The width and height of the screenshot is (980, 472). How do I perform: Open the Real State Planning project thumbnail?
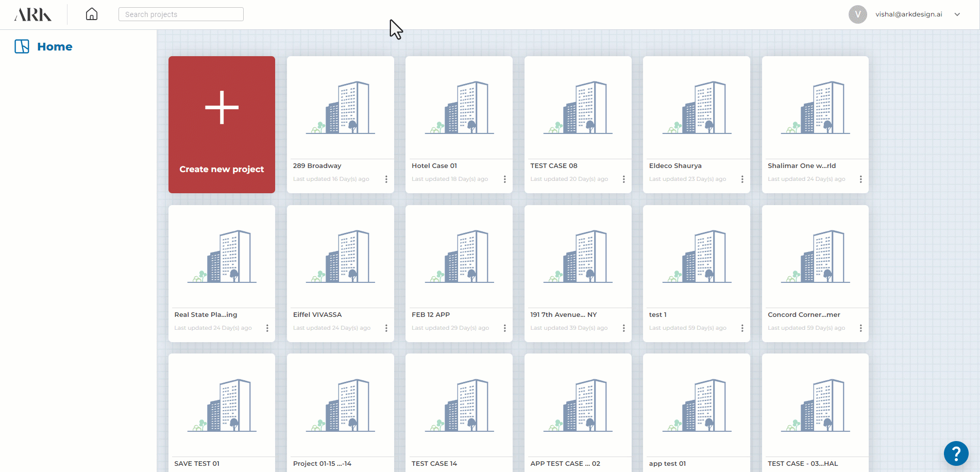coord(222,257)
